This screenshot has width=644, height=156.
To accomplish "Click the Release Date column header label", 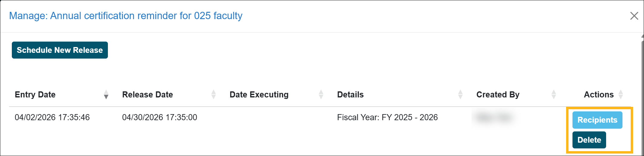I will pos(148,95).
